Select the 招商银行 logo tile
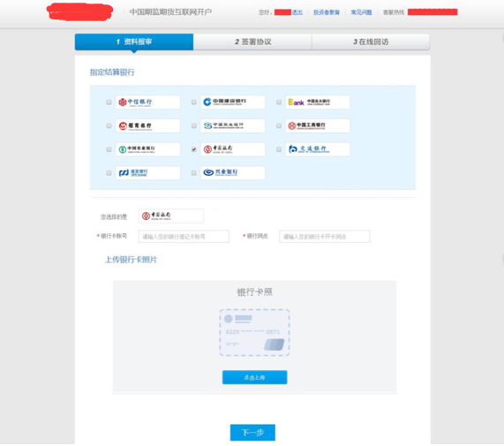The image size is (504, 446). click(147, 125)
